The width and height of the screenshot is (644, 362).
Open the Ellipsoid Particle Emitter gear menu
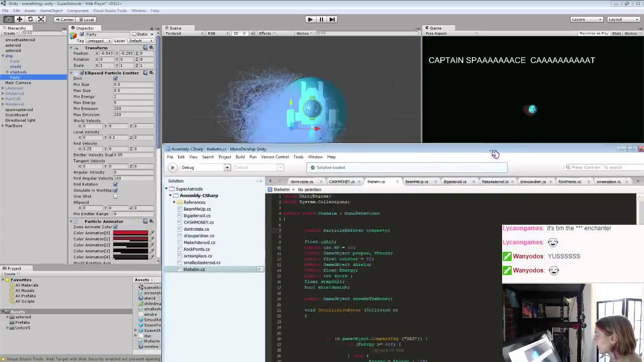(151, 73)
